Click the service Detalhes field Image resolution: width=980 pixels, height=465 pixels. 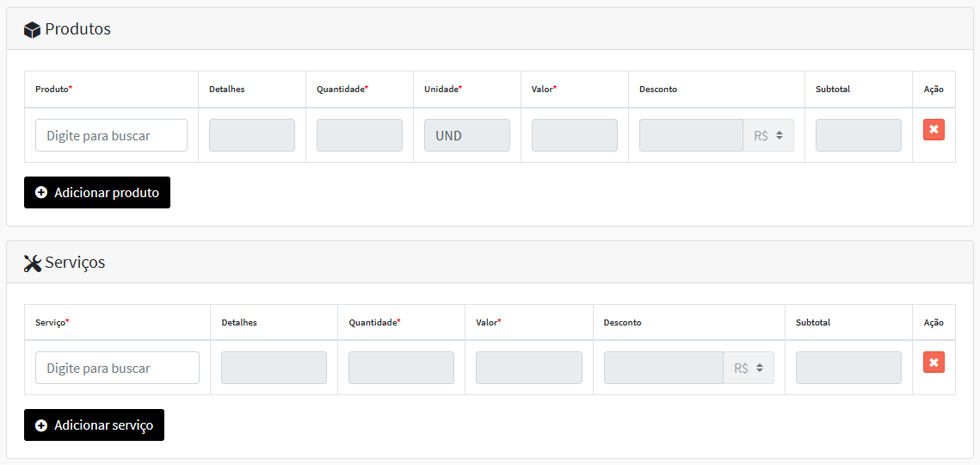274,368
